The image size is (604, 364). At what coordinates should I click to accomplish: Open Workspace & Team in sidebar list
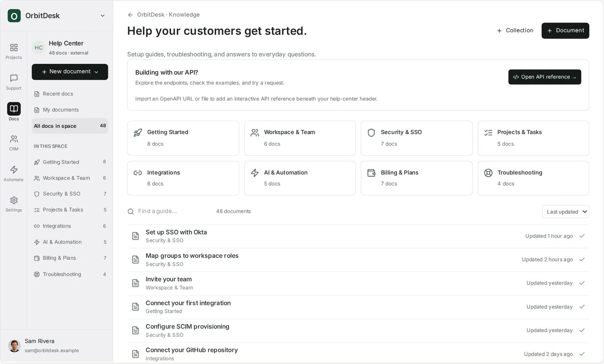click(x=70, y=178)
